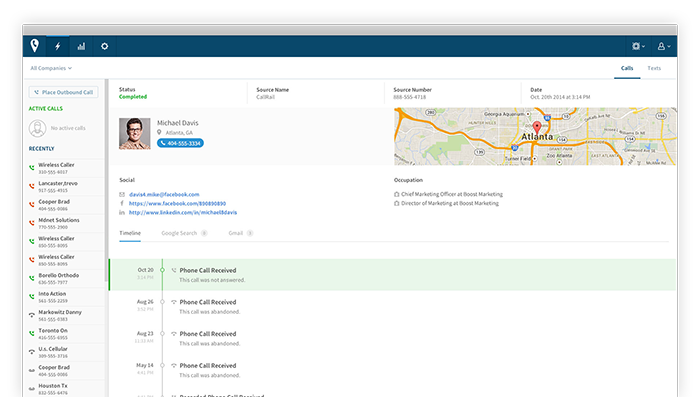Click the no active calls avatar icon
The height and width of the screenshot is (397, 700).
coord(37,128)
